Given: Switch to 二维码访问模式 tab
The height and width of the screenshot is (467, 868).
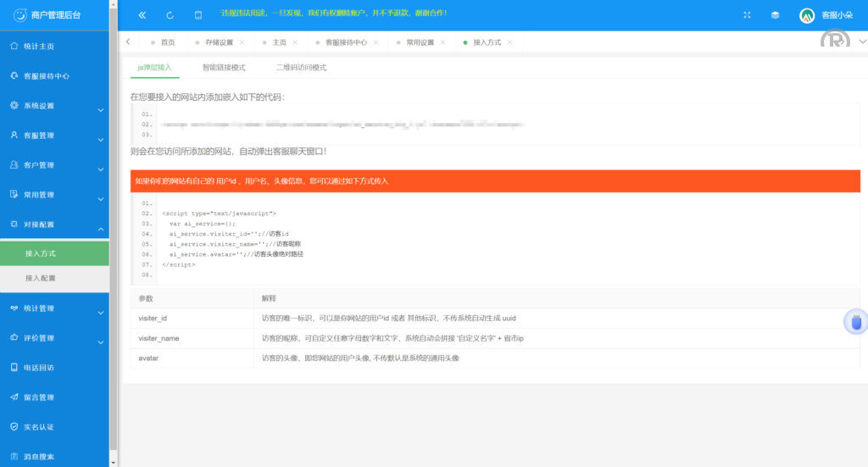Looking at the screenshot, I should pyautogui.click(x=301, y=67).
